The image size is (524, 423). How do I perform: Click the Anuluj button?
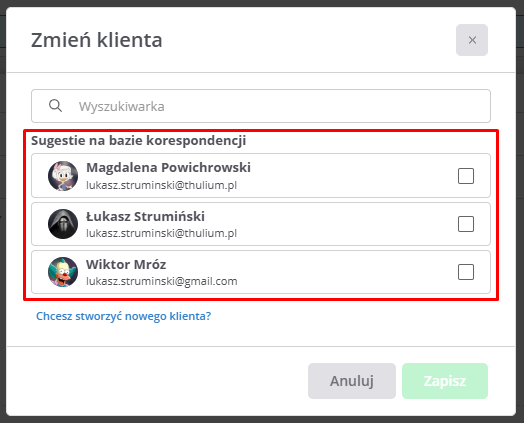pos(352,381)
